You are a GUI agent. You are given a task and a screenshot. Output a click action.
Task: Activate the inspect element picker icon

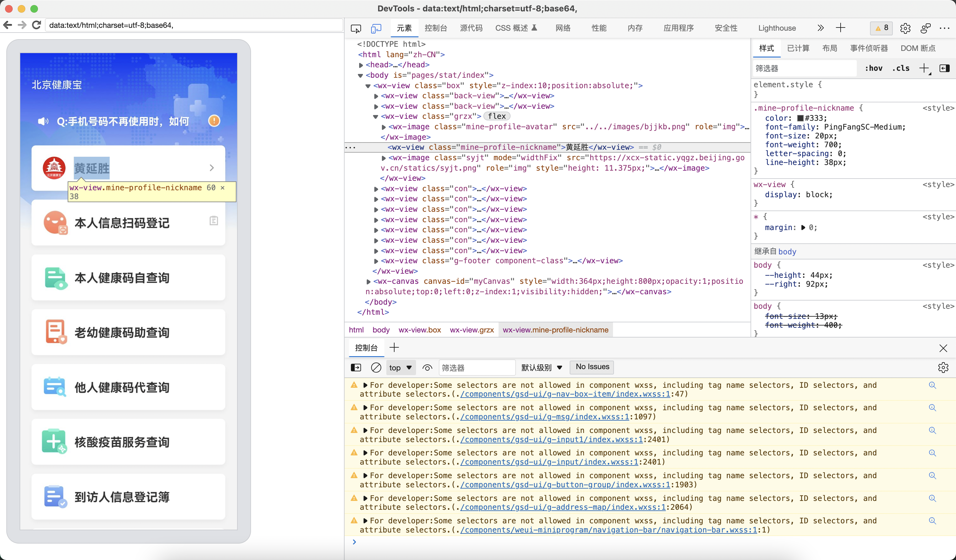(x=356, y=28)
